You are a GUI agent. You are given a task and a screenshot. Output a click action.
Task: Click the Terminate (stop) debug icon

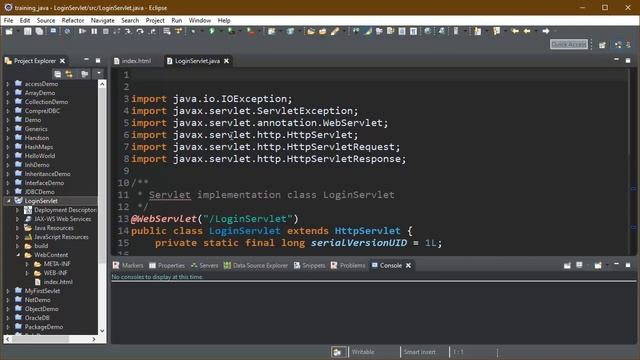click(x=106, y=31)
